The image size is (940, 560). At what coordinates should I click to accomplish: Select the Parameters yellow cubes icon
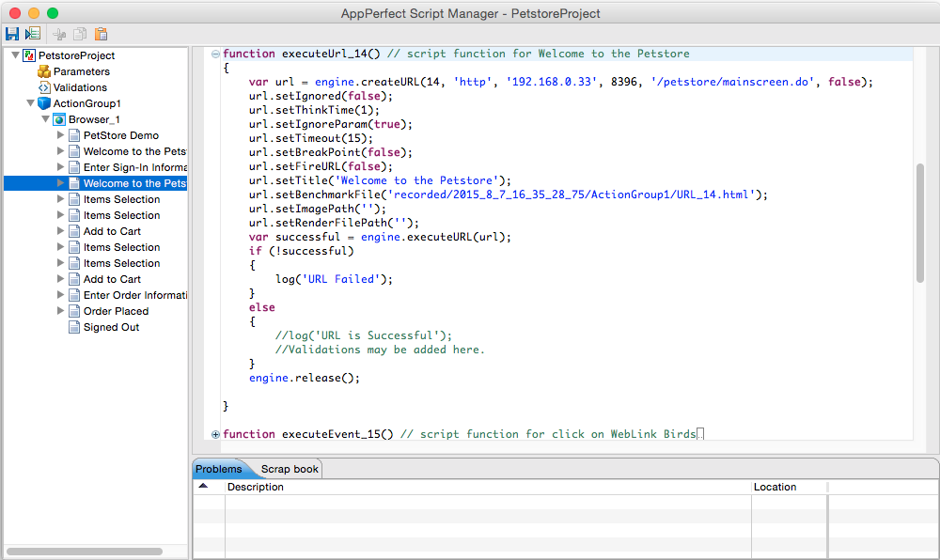click(44, 71)
